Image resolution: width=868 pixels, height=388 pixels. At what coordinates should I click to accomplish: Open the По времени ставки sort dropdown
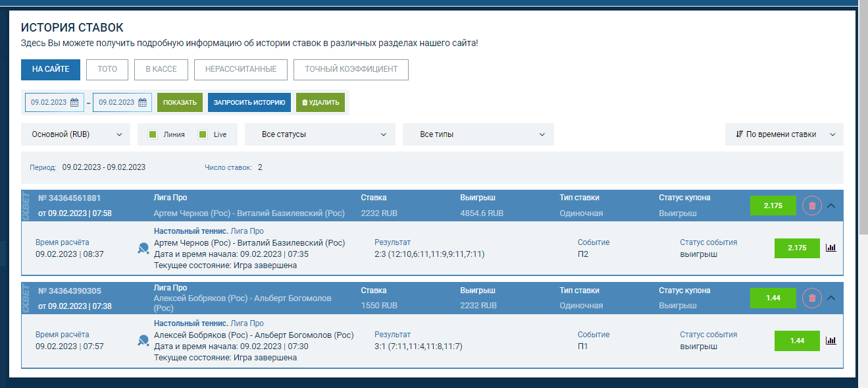pyautogui.click(x=784, y=134)
